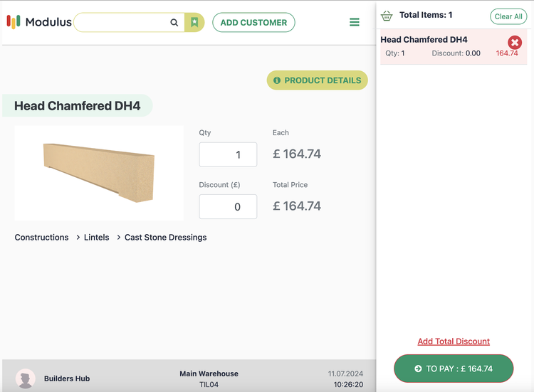534x392 pixels.
Task: Open Cast Stone Dressings breadcrumb
Action: [x=165, y=238]
